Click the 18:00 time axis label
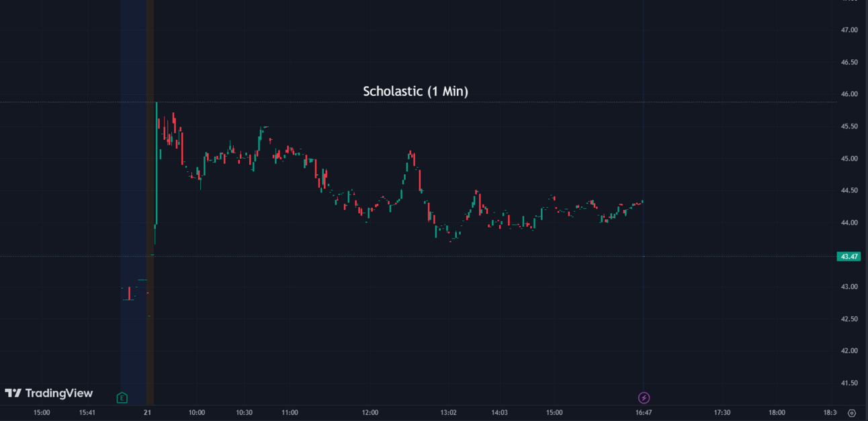The width and height of the screenshot is (868, 421). coord(777,412)
